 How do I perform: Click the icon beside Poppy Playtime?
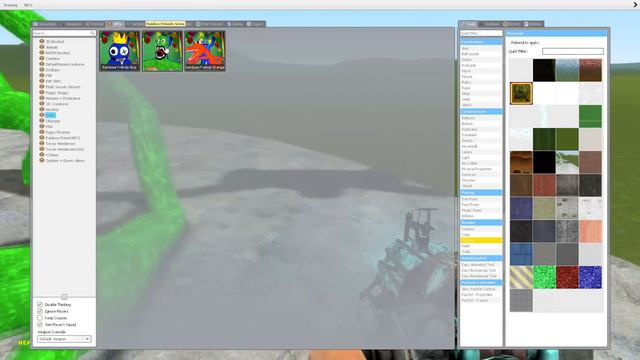tap(42, 132)
